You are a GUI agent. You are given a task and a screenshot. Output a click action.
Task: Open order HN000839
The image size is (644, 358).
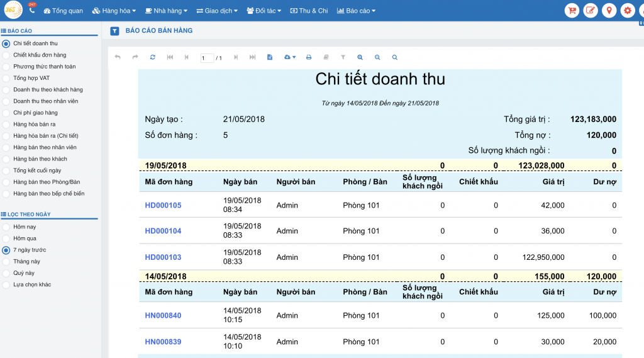163,342
